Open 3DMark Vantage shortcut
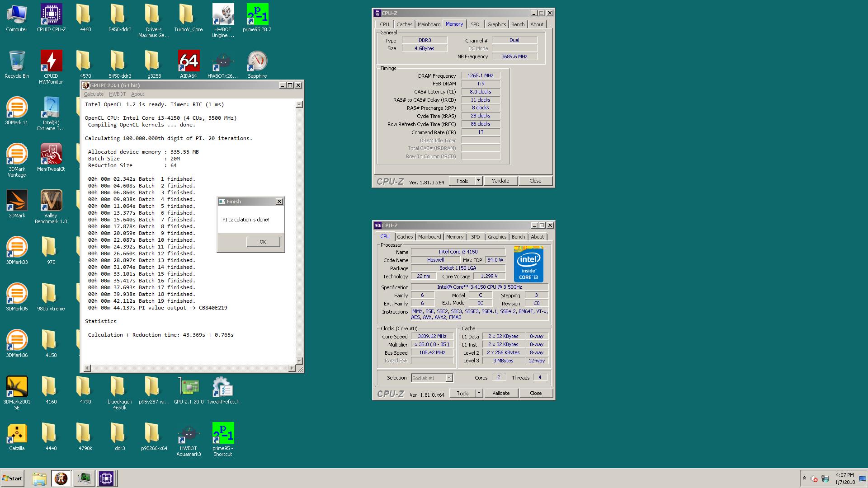868x488 pixels. point(17,160)
